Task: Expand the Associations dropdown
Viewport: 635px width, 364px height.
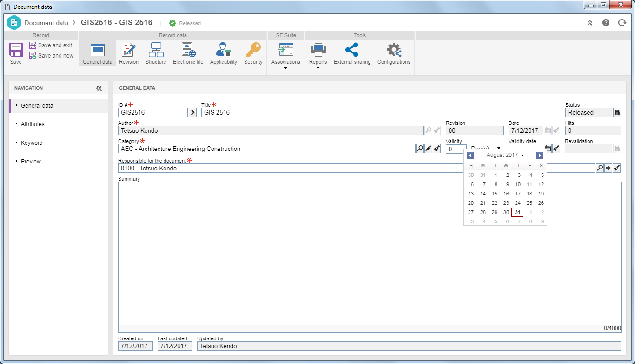Action: coord(285,68)
